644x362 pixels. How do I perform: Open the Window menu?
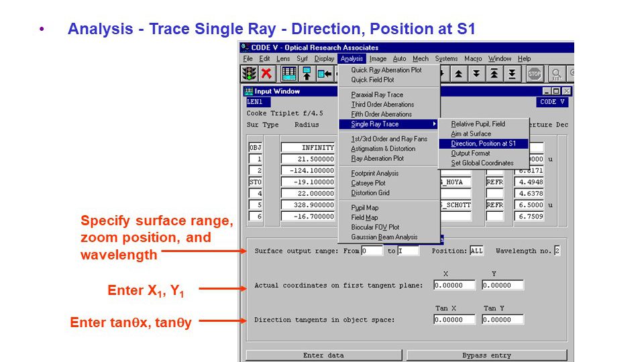(500, 59)
